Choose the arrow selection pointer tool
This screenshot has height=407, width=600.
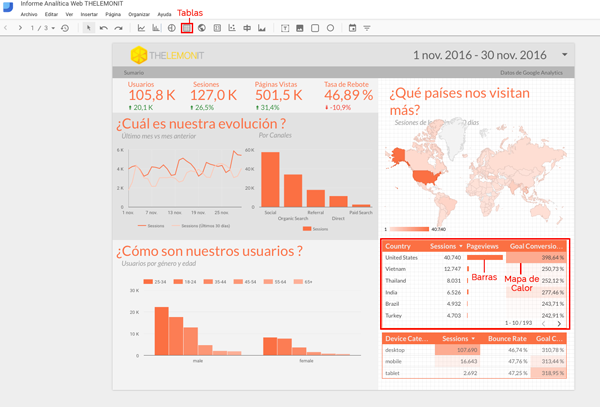88,28
